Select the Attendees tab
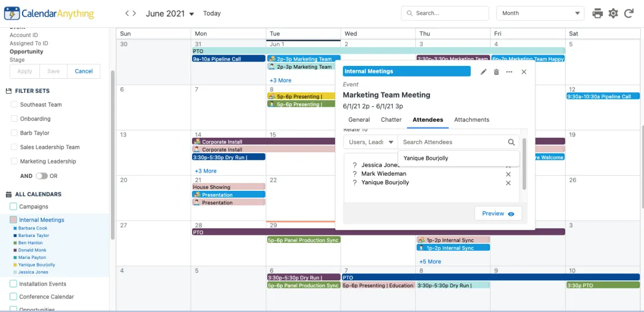644x312 pixels. [428, 120]
